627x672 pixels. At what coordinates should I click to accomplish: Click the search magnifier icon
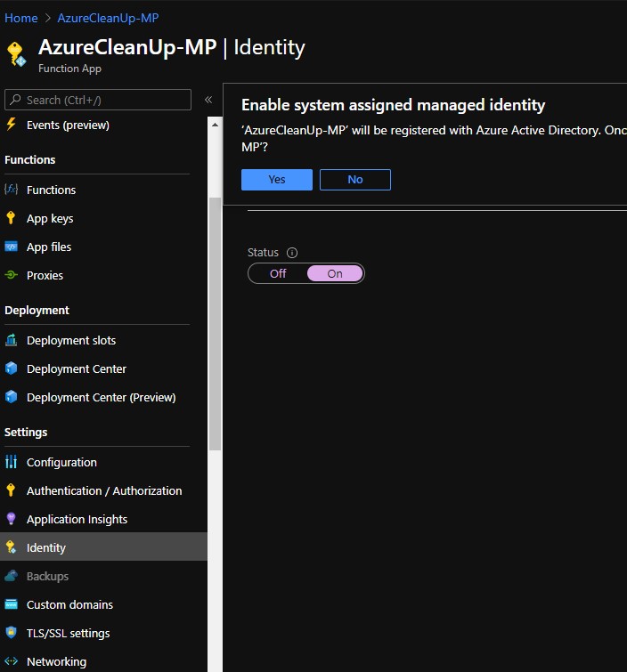point(15,100)
